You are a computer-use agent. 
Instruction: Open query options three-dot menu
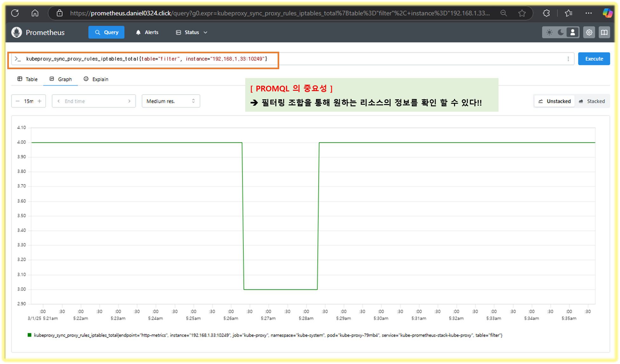[x=568, y=59]
